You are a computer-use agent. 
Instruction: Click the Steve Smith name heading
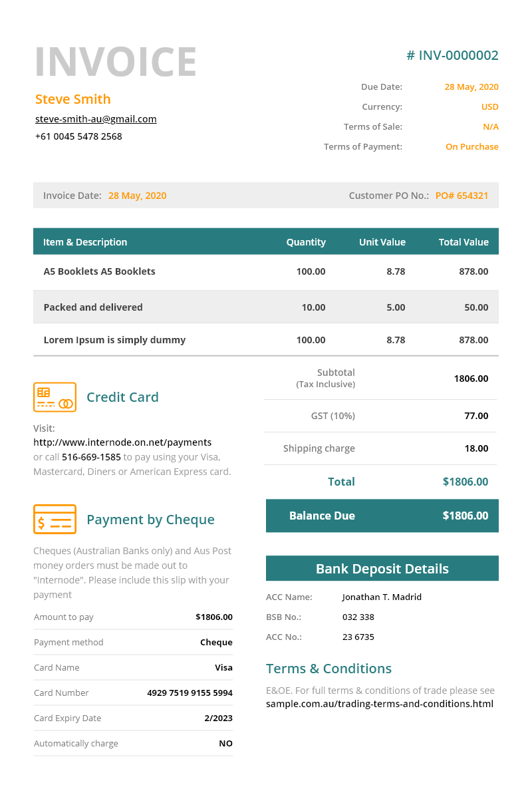pyautogui.click(x=73, y=99)
